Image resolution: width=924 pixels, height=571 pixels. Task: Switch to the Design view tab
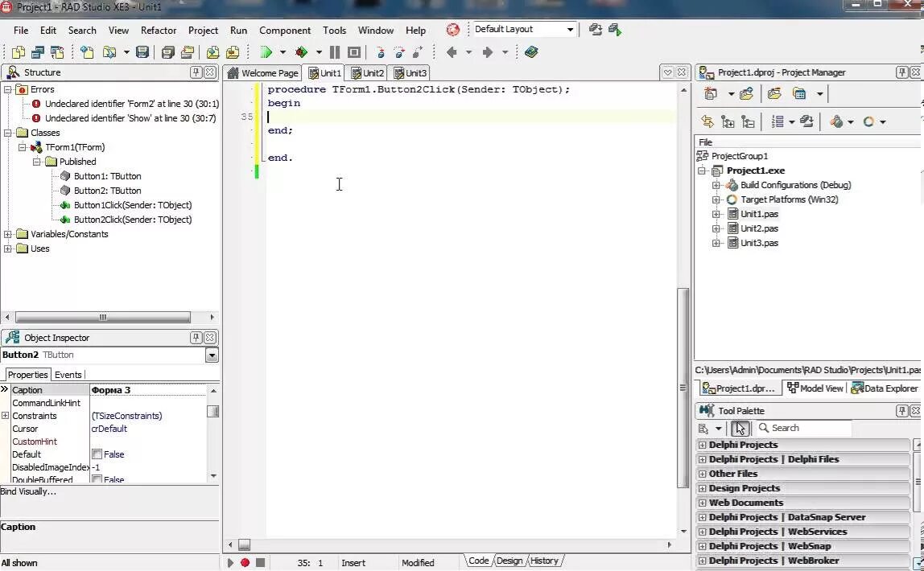(x=509, y=561)
